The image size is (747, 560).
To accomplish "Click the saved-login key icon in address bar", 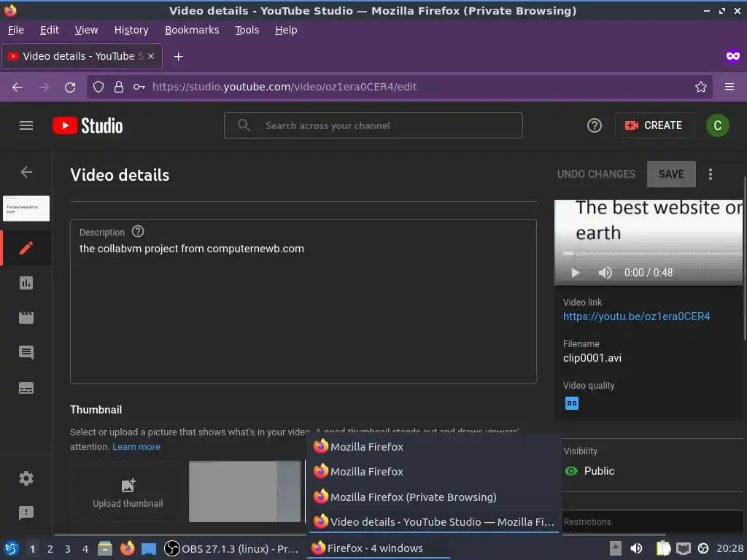I will click(139, 87).
